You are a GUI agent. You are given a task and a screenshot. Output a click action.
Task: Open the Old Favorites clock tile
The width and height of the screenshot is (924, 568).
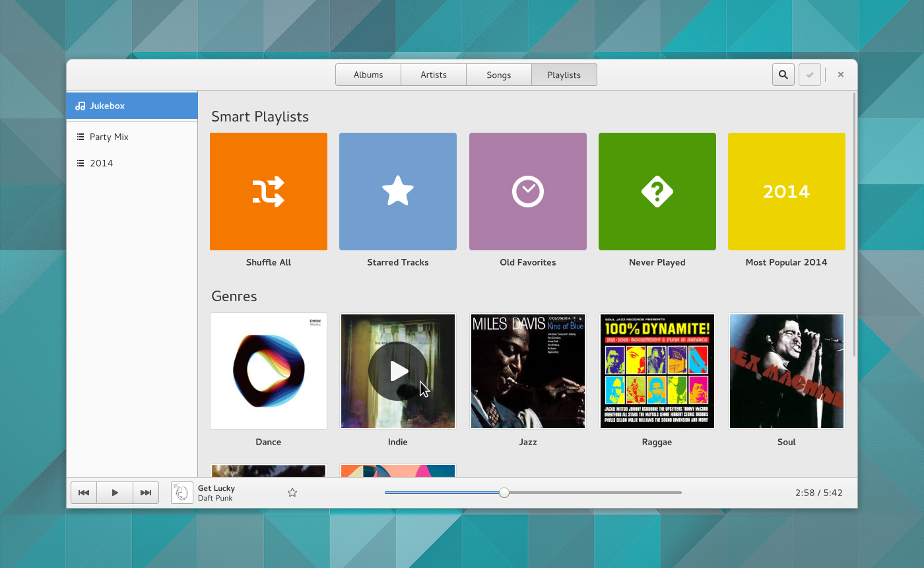click(x=528, y=192)
